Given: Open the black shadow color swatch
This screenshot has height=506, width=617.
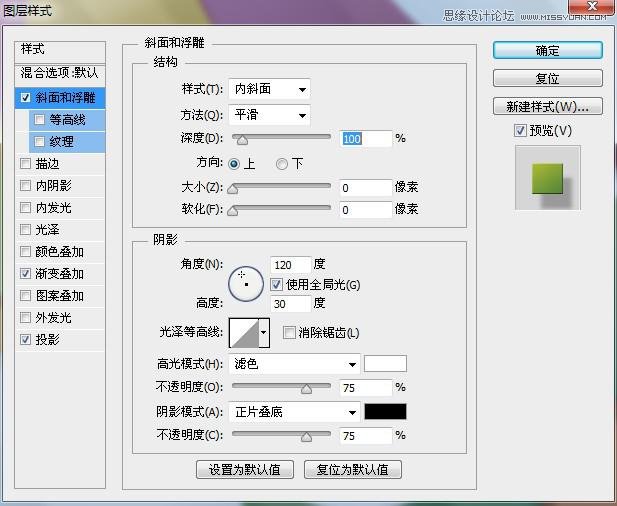Looking at the screenshot, I should tap(385, 412).
